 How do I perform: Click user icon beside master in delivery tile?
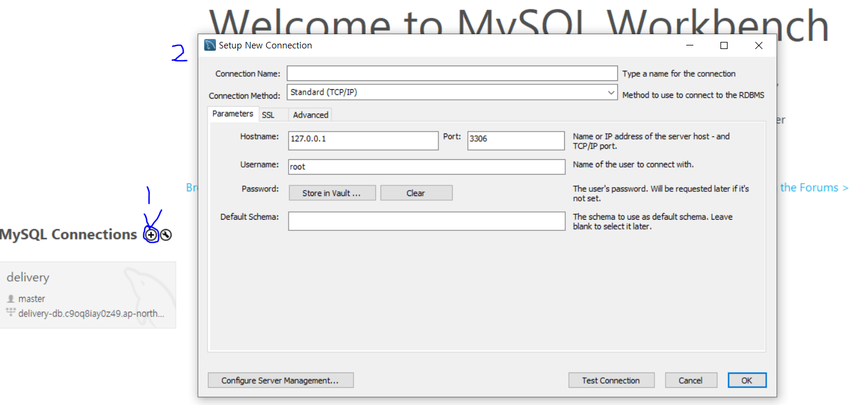(11, 299)
